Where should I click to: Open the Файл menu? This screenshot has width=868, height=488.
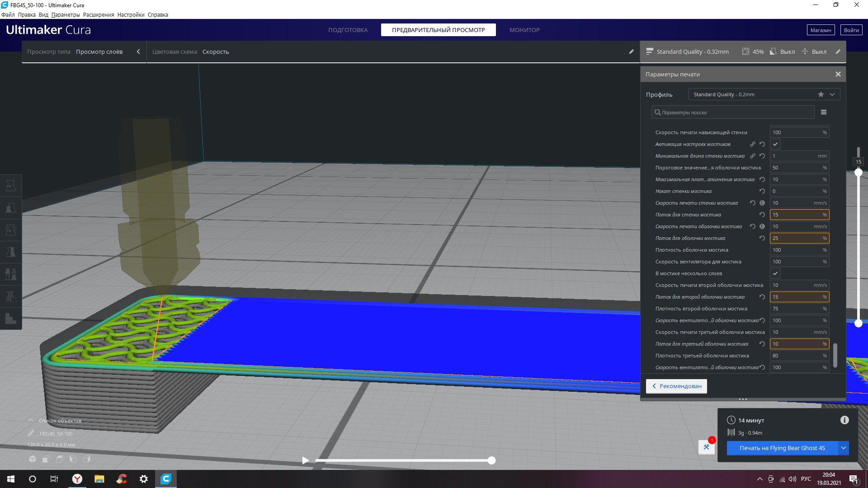8,14
